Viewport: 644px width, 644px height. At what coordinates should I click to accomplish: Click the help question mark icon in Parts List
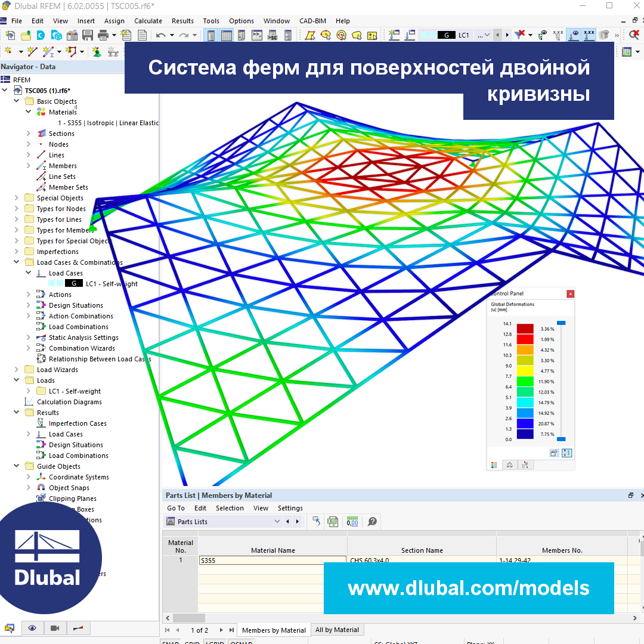click(372, 522)
